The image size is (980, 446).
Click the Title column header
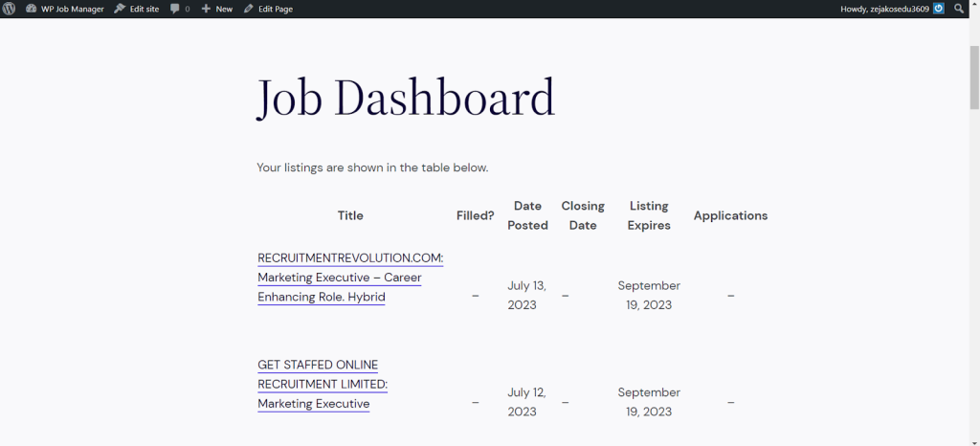tap(350, 215)
